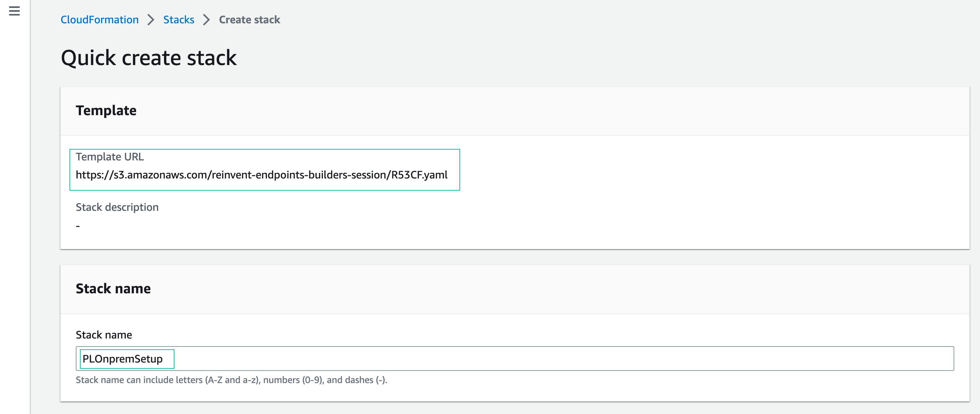Click the stack name naming rules hint
The height and width of the screenshot is (414, 980).
coord(231,380)
